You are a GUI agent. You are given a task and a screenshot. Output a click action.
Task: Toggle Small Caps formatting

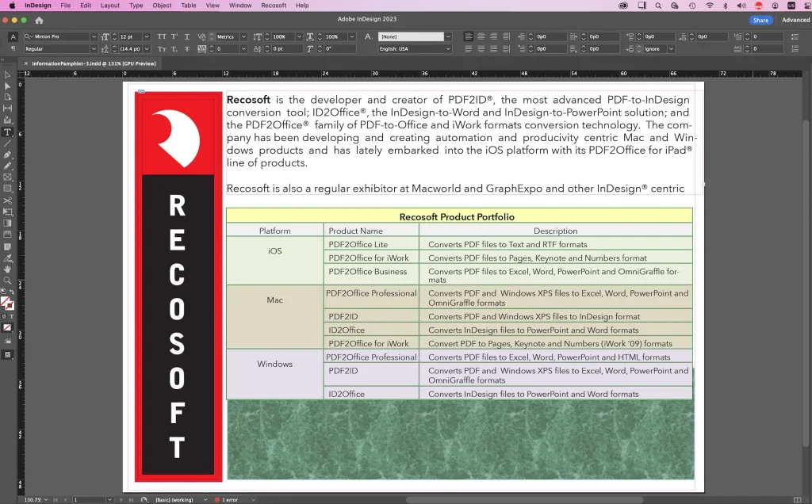tap(162, 48)
